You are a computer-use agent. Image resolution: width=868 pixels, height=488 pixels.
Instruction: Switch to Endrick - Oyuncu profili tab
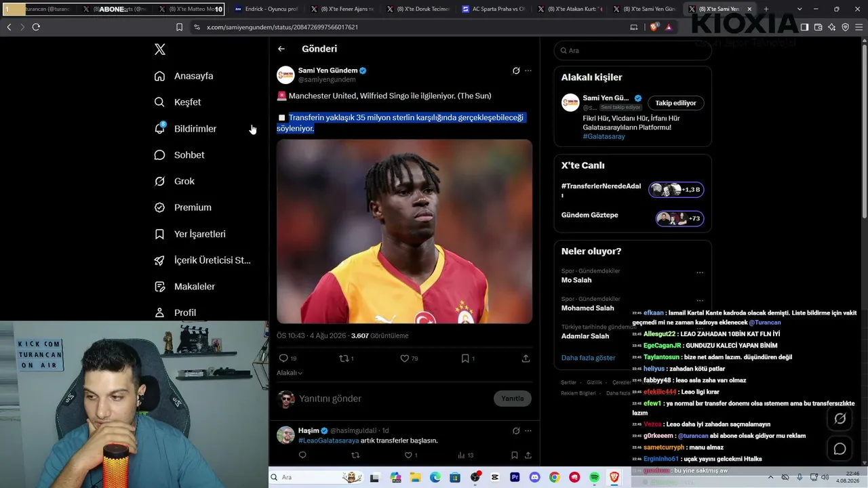[266, 9]
